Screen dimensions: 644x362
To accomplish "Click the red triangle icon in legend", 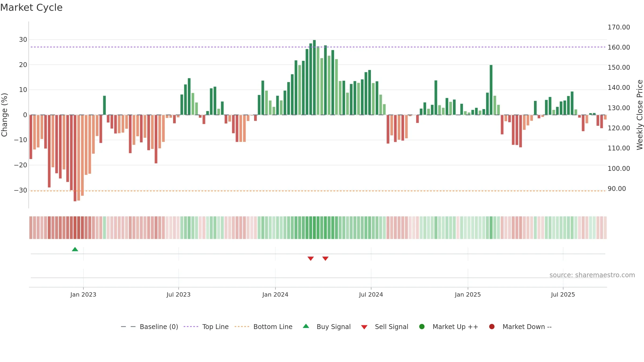I will coord(364,327).
